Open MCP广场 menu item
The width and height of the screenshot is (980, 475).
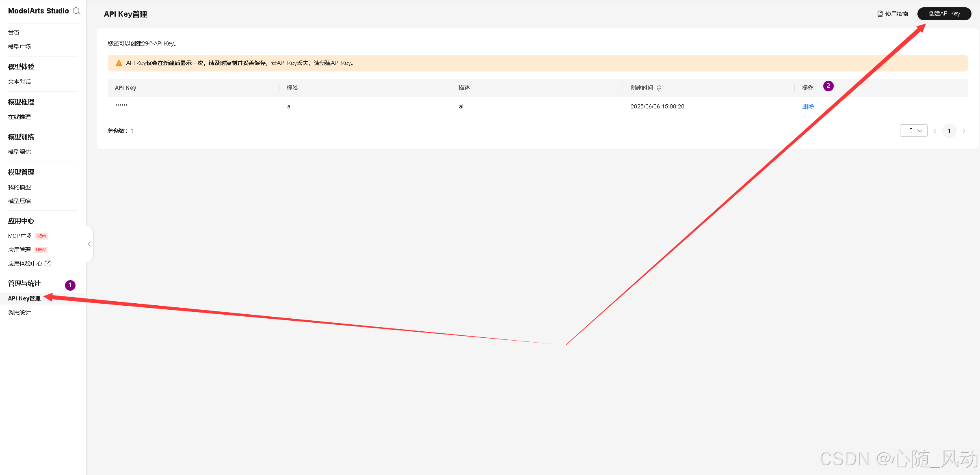20,236
